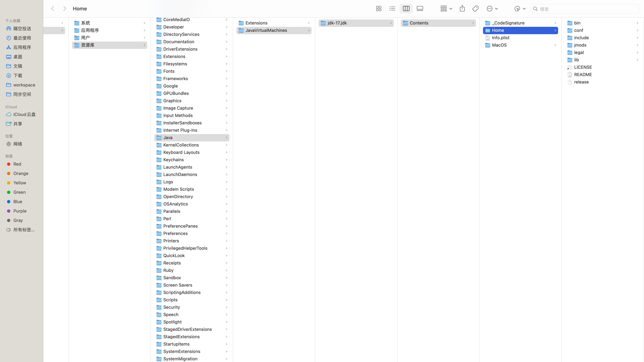This screenshot has height=362, width=644.
Task: Filter by the Red tag
Action: [17, 164]
